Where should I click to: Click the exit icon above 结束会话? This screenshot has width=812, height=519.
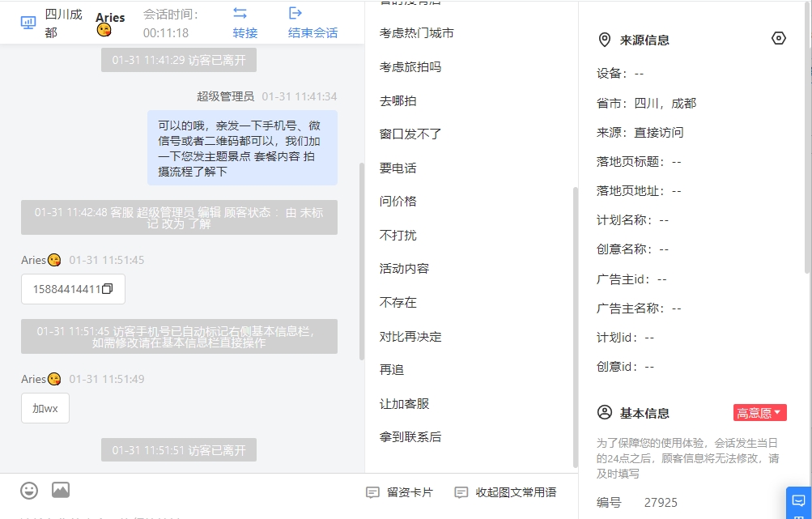point(295,13)
